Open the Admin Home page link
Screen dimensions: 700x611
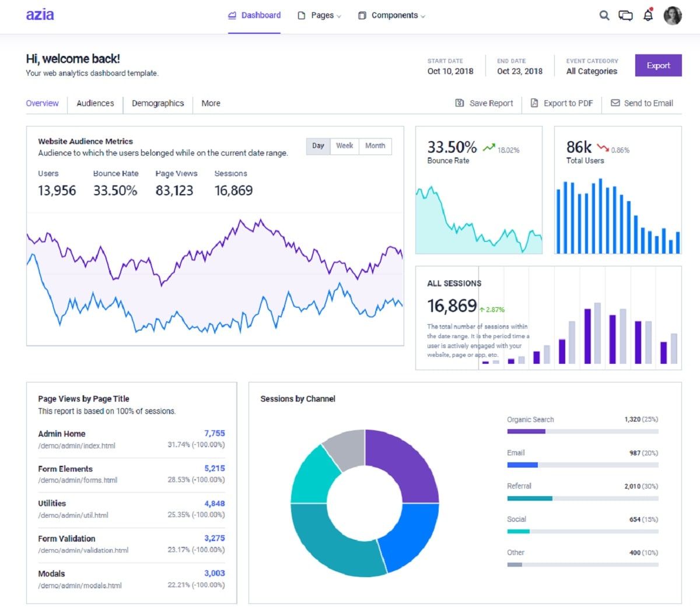(x=61, y=434)
